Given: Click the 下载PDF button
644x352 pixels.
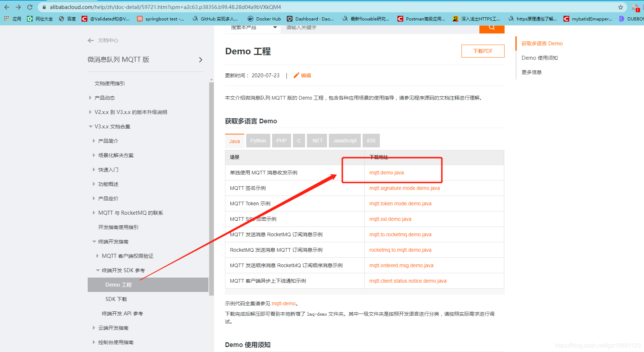Looking at the screenshot, I should click(483, 51).
